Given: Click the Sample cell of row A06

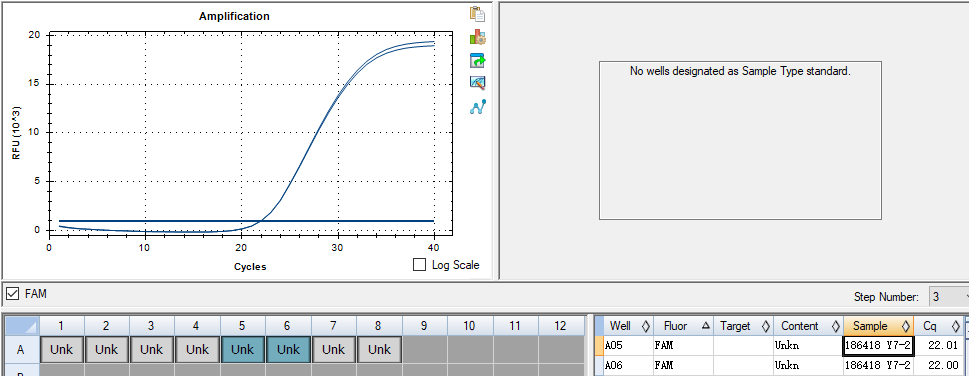Looking at the screenshot, I should click(878, 365).
